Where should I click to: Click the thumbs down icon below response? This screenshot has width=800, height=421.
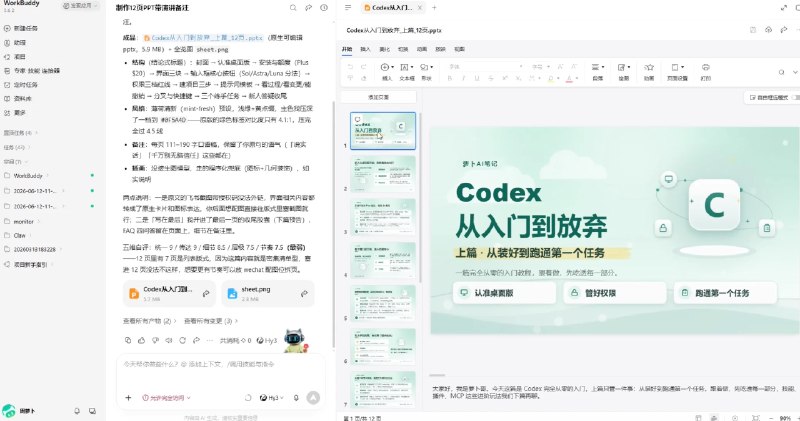tap(155, 340)
